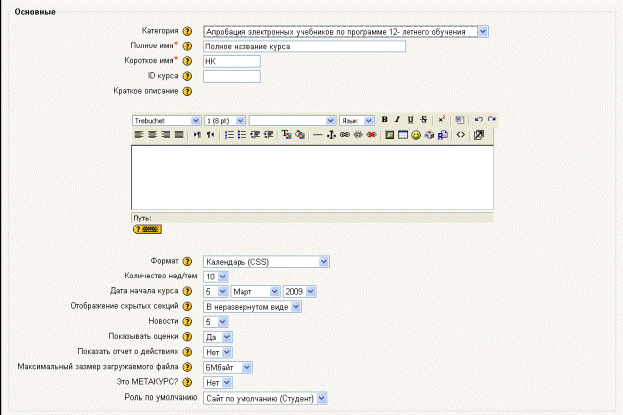623x415 pixels.
Task: Click the Bold formatting icon
Action: coord(385,120)
